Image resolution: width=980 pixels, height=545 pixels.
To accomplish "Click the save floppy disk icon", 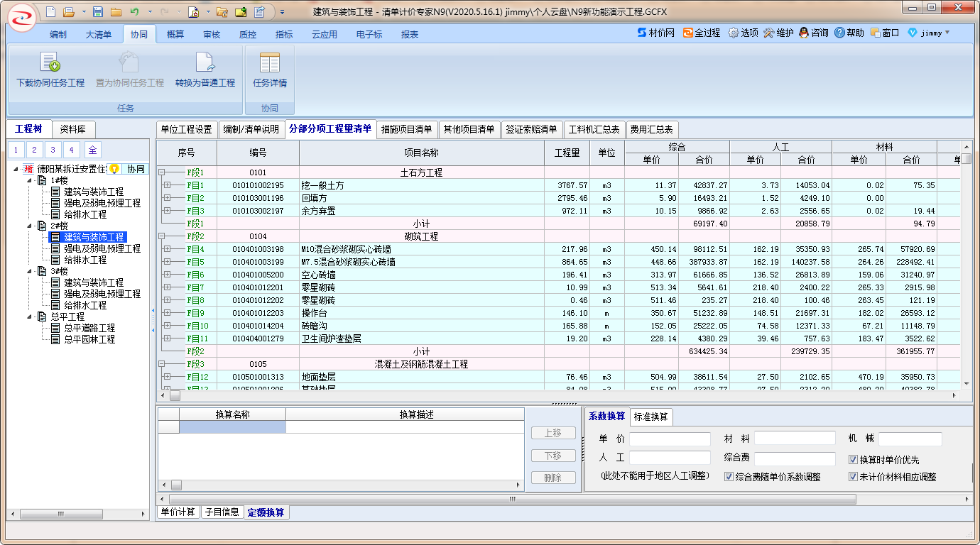I will click(x=98, y=12).
